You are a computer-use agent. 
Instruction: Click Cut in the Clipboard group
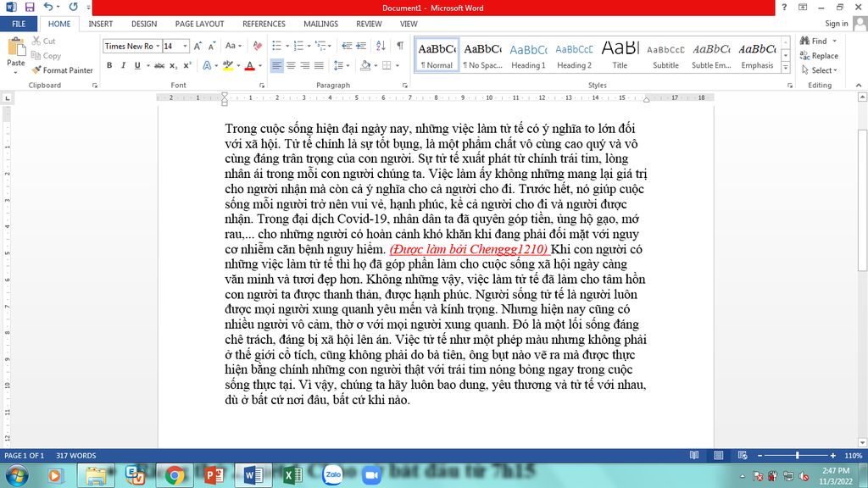point(43,41)
